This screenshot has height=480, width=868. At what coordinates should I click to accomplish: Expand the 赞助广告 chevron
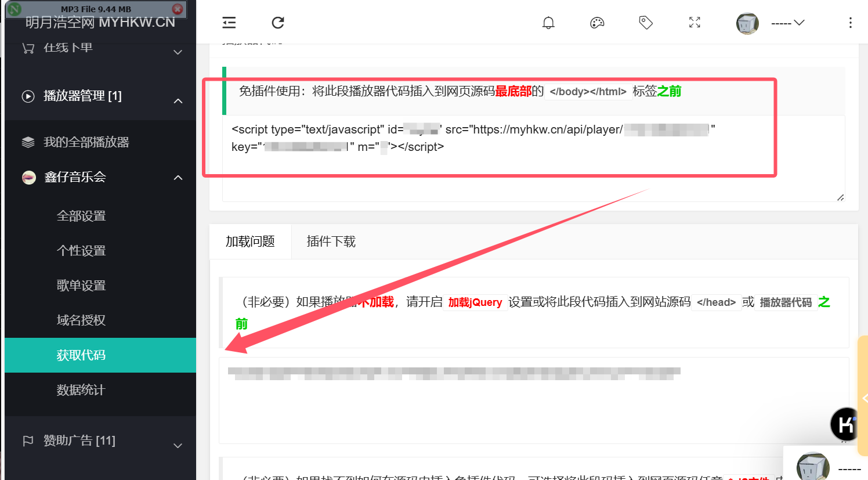pos(178,445)
